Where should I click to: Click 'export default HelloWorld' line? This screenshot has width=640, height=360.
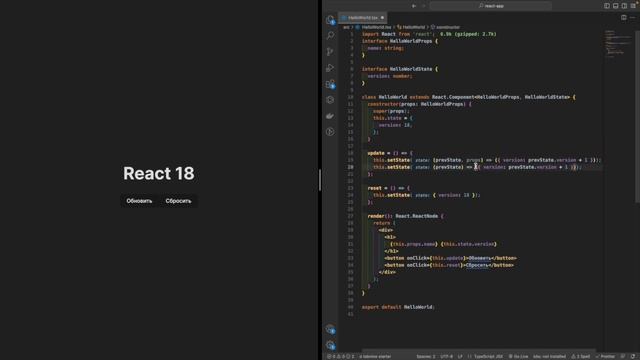398,307
